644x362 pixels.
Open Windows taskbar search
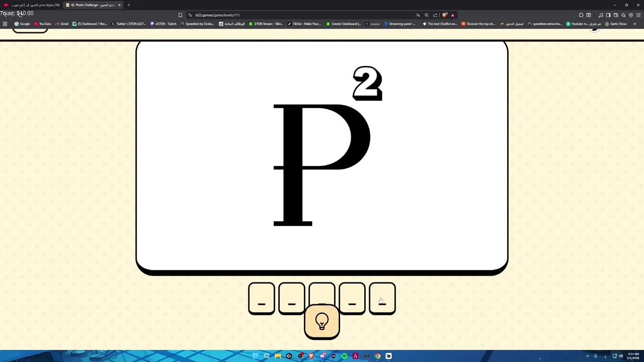267,356
